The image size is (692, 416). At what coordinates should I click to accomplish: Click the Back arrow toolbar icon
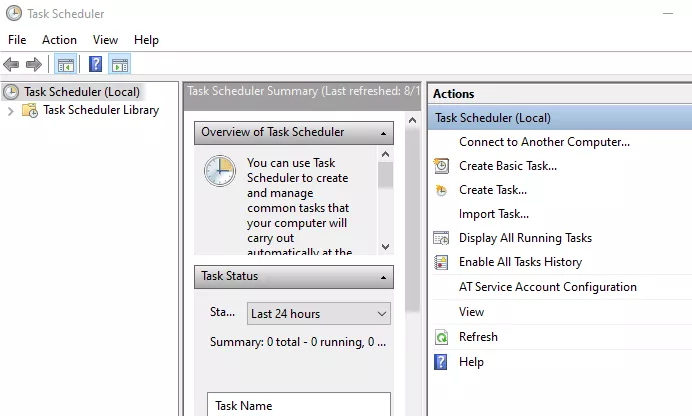pos(11,65)
